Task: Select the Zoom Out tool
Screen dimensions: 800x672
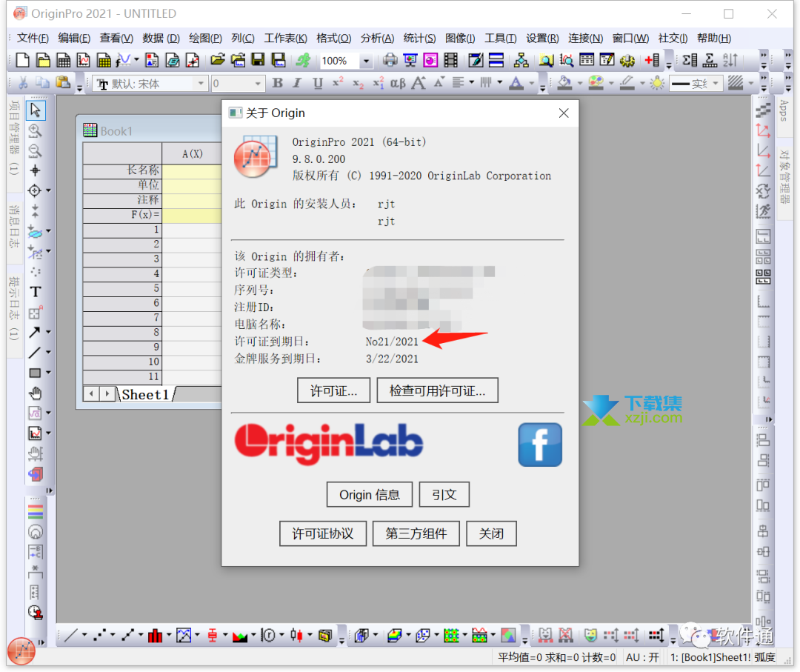Action: point(36,151)
